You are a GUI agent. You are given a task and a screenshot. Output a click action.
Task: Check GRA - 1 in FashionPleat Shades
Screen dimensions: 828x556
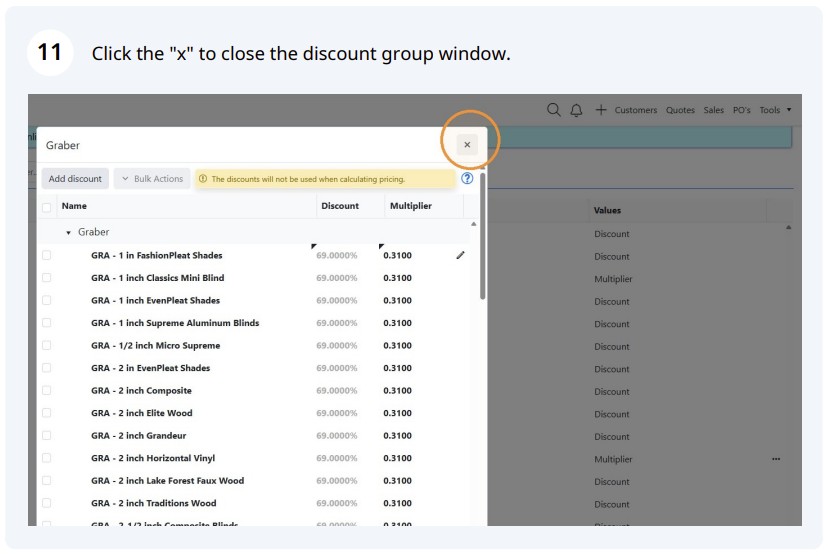tap(47, 256)
